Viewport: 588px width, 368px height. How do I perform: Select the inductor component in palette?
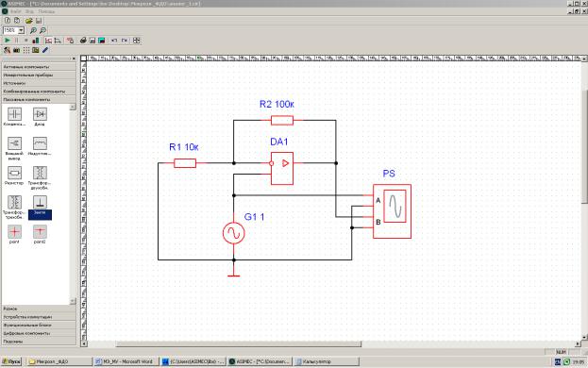(40, 143)
